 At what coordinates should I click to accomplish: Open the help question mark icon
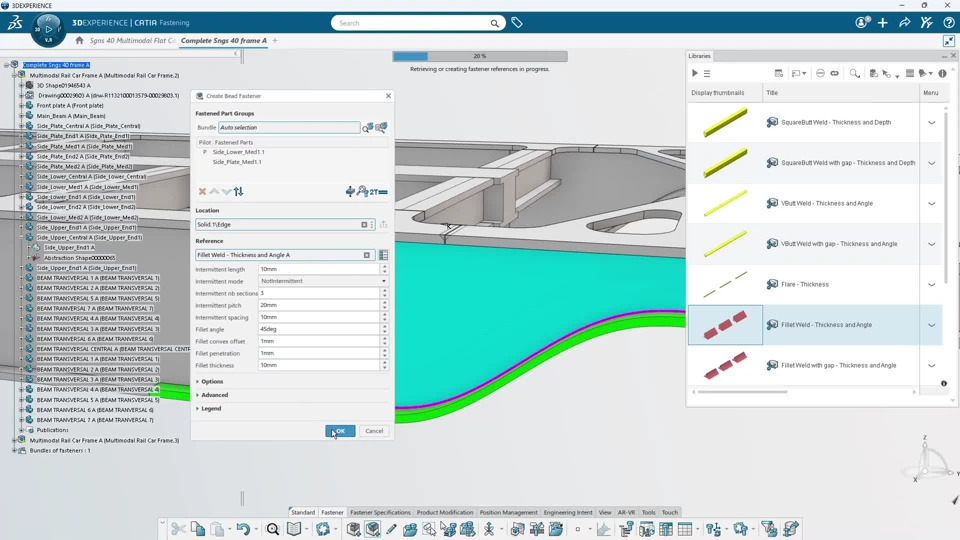pos(948,23)
